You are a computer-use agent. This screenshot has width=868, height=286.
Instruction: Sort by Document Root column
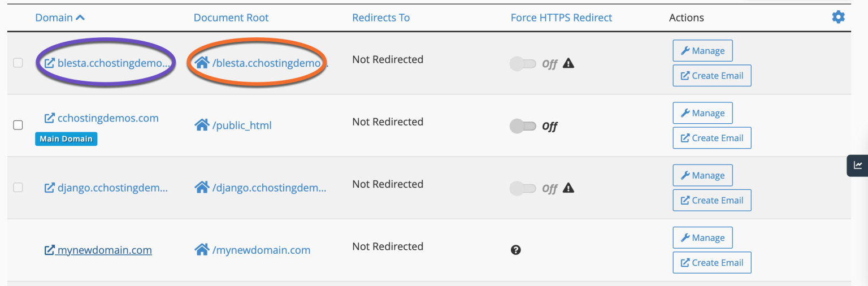231,18
